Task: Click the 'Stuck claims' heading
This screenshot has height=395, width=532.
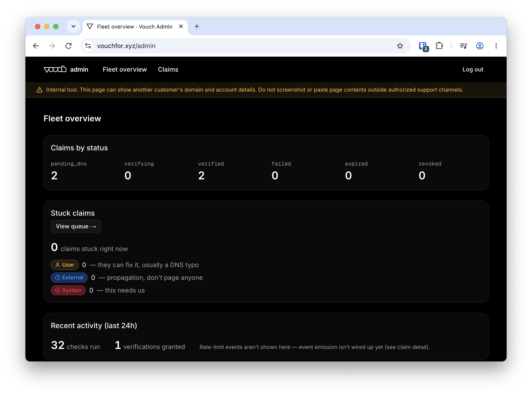Action: 73,213
